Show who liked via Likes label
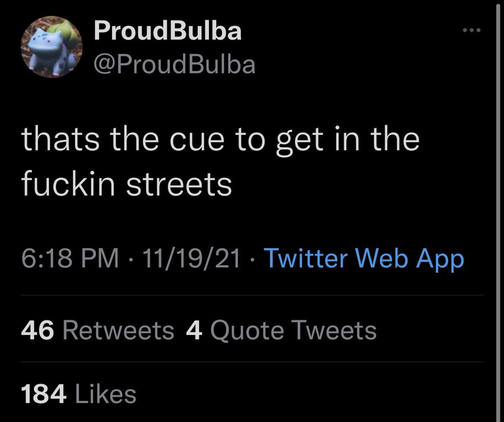 (x=106, y=394)
